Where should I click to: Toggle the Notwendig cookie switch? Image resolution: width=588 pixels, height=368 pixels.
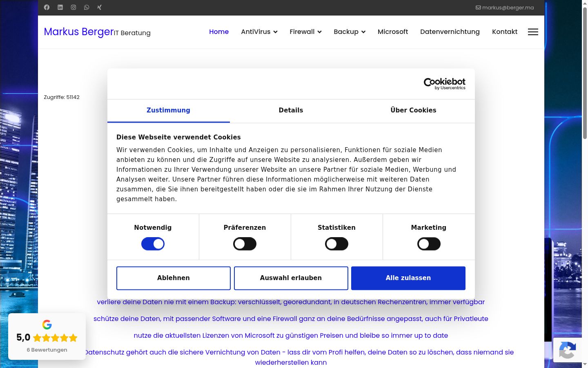tap(153, 244)
